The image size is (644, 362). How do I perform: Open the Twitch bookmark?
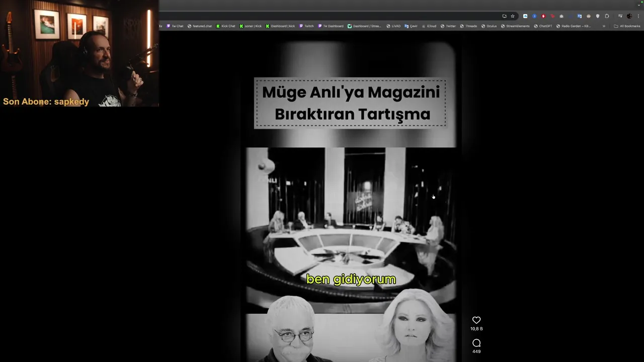tap(306, 26)
